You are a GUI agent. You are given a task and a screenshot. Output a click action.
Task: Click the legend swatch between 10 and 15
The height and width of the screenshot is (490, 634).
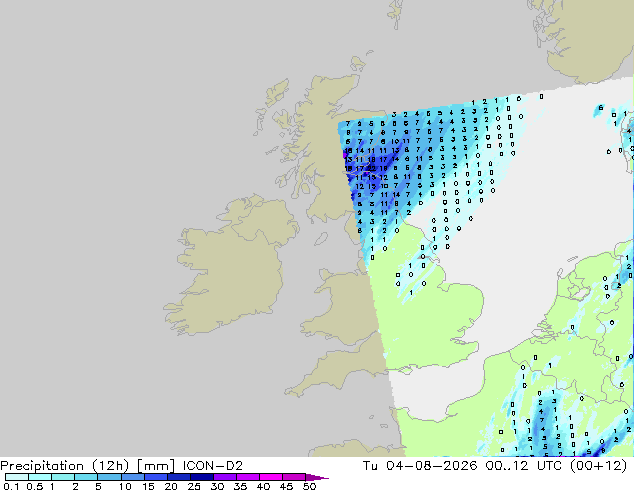click(132, 477)
